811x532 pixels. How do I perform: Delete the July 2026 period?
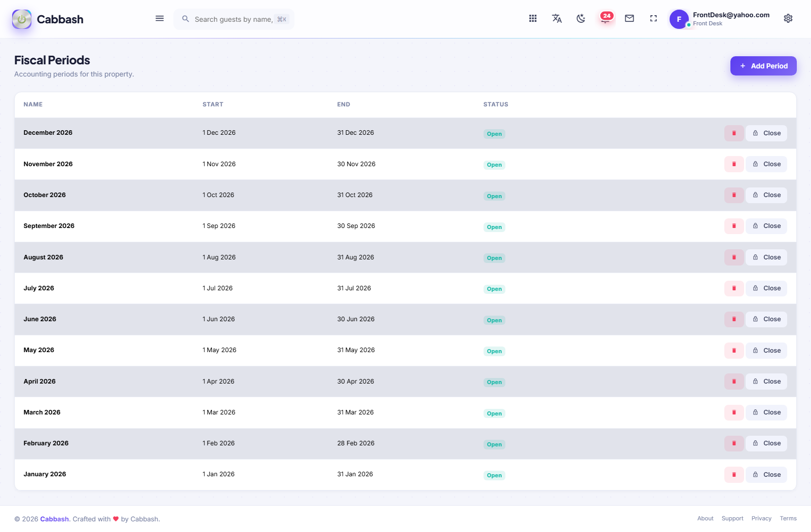734,288
